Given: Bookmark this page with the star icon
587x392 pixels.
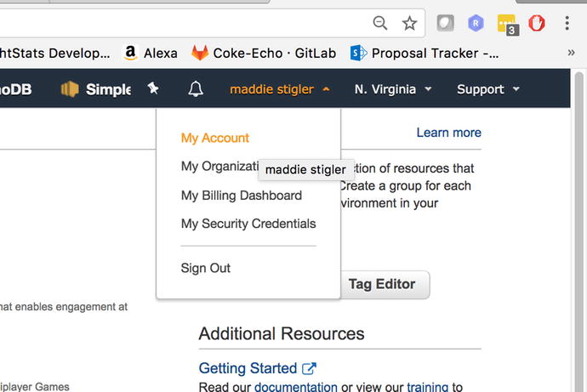Looking at the screenshot, I should 409,23.
